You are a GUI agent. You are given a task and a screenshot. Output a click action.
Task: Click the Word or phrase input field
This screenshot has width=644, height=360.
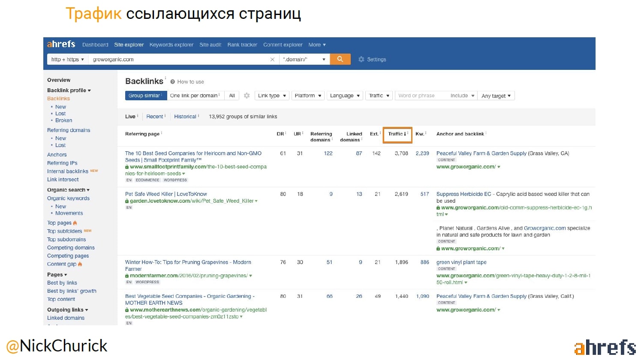click(420, 96)
